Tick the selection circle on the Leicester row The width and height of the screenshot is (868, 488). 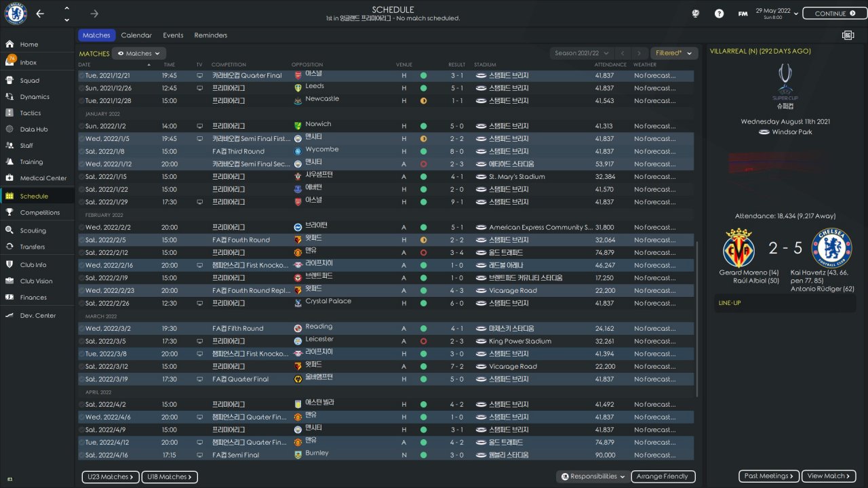pos(82,341)
